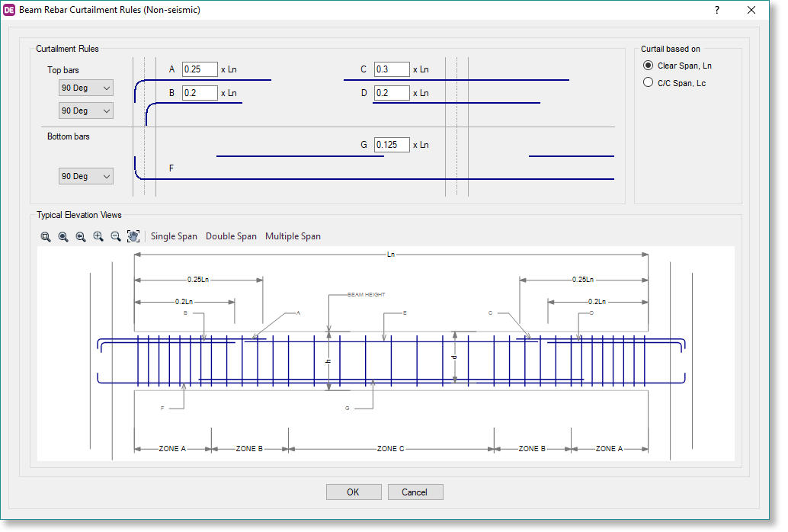
Task: Click the ZONE C label in elevation
Action: click(x=390, y=448)
